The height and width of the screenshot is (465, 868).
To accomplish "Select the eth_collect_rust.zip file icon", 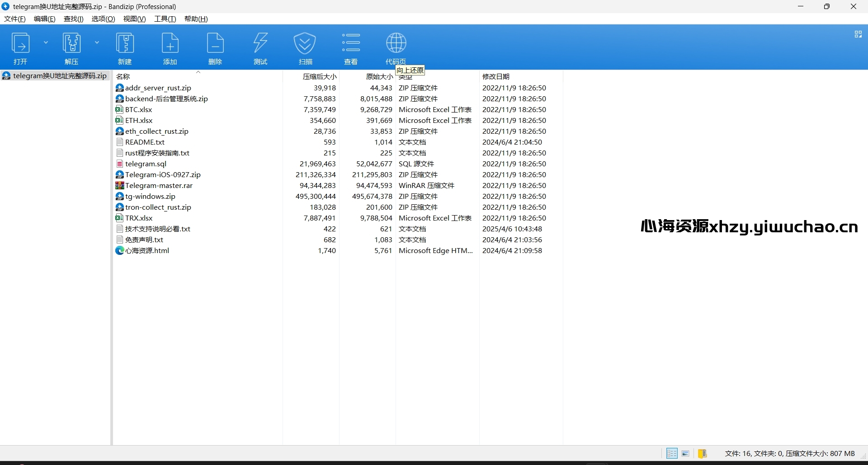I will coord(120,131).
